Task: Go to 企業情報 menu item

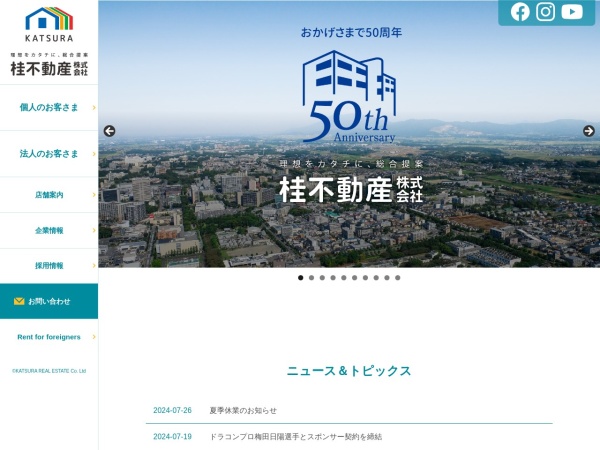Action: pos(49,230)
